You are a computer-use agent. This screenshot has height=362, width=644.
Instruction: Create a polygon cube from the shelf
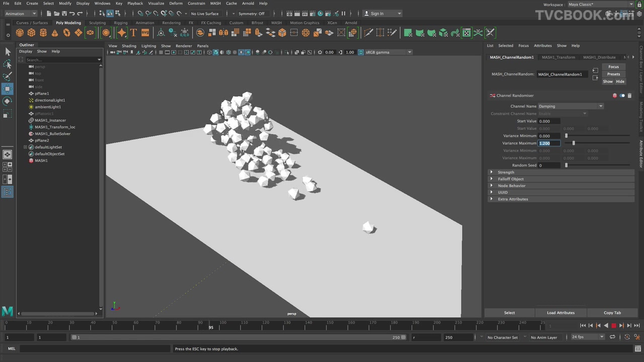[x=31, y=33]
